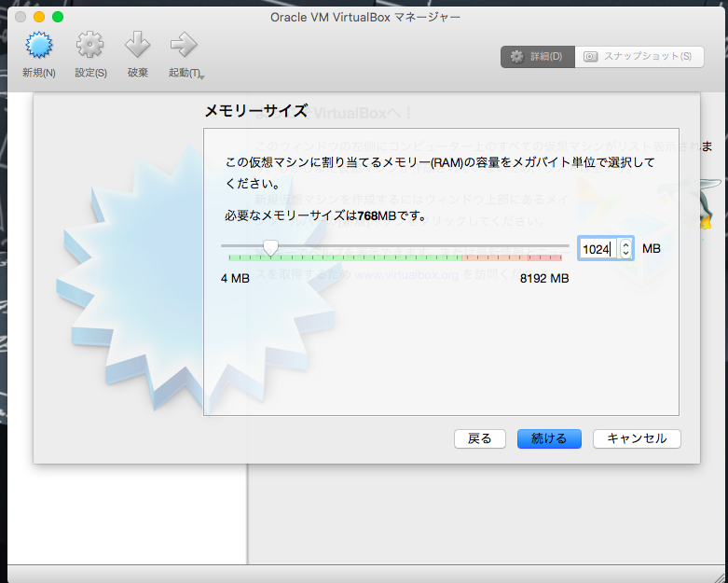Screen dimensions: 728x583
Task: Click the red zone of memory scale
Action: pyautogui.click(x=544, y=257)
